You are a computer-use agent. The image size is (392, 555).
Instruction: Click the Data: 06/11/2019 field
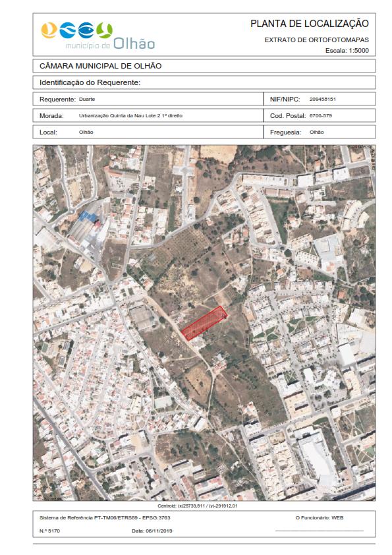[152, 531]
